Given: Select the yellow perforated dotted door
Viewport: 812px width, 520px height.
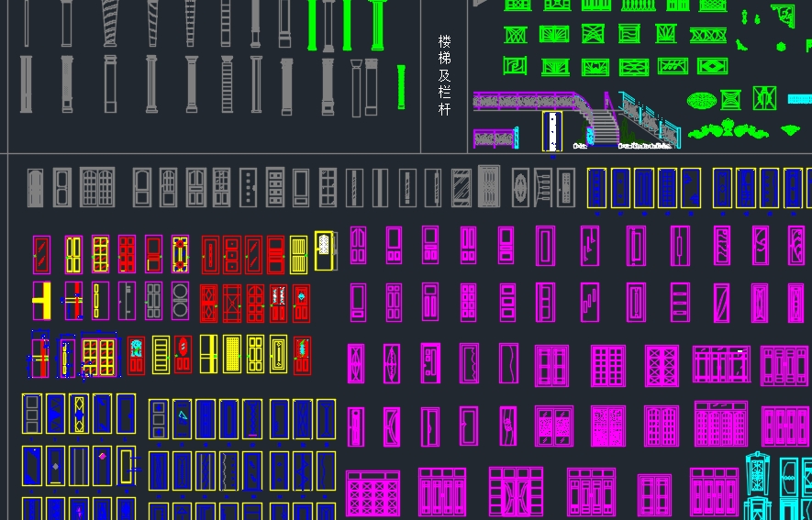Looking at the screenshot, I should [x=232, y=354].
